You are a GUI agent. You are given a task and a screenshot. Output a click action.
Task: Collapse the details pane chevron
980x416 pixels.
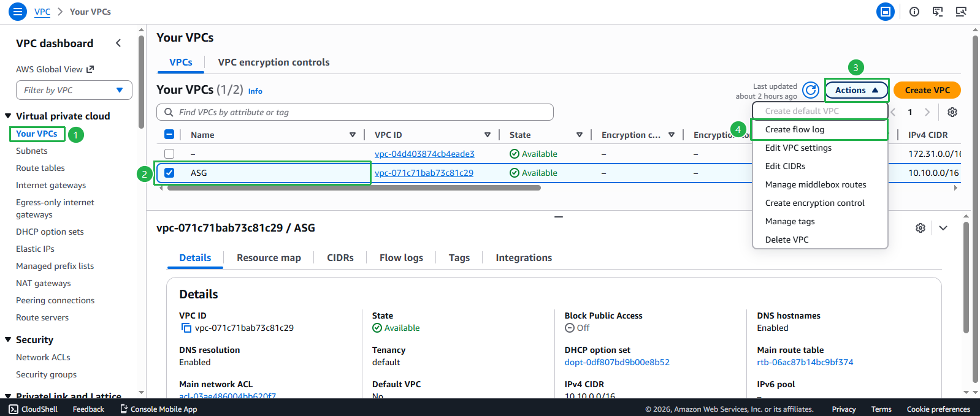(x=943, y=228)
